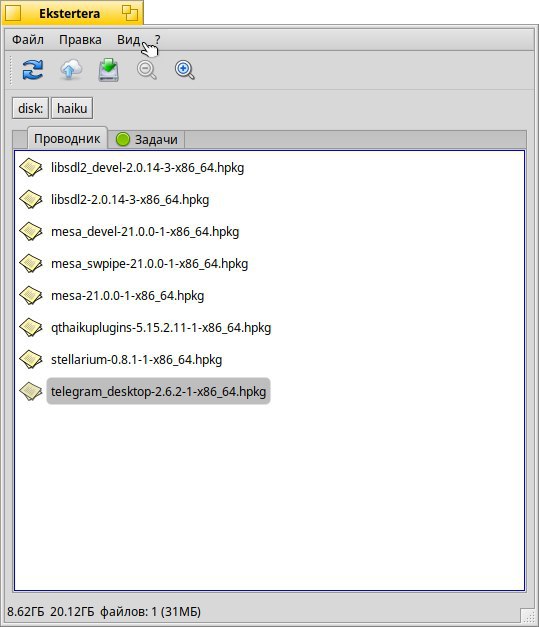
Task: Select telegram_desktop-2.6.2-1-x86_64.hpkg file name
Action: click(158, 391)
